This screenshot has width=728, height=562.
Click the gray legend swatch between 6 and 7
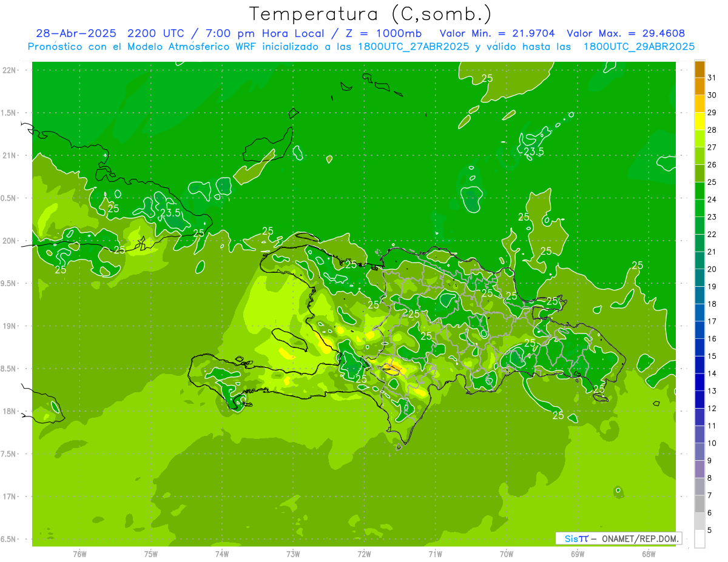(699, 504)
